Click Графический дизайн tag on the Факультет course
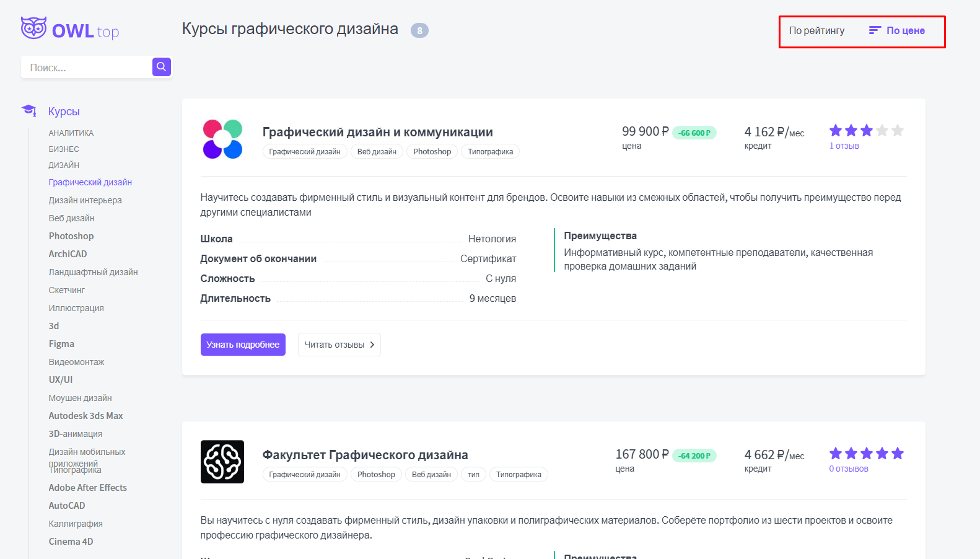The width and height of the screenshot is (980, 559). coord(305,474)
